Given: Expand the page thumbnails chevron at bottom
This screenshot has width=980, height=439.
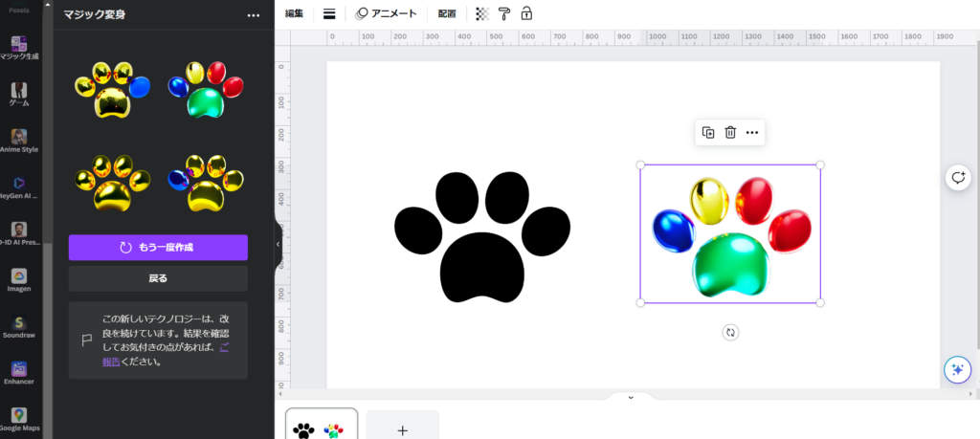Looking at the screenshot, I should pos(630,397).
